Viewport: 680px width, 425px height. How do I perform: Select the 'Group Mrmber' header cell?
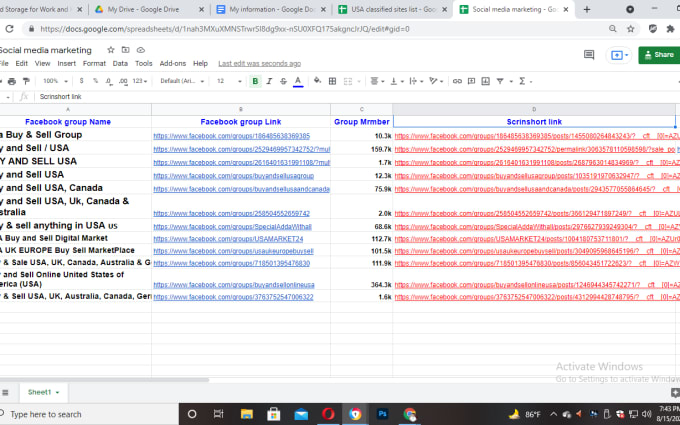point(362,122)
